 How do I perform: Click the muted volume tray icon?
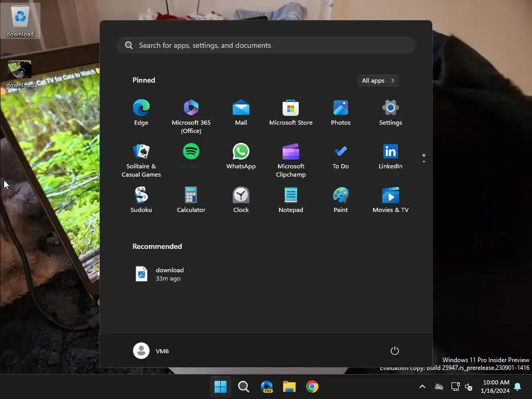469,387
